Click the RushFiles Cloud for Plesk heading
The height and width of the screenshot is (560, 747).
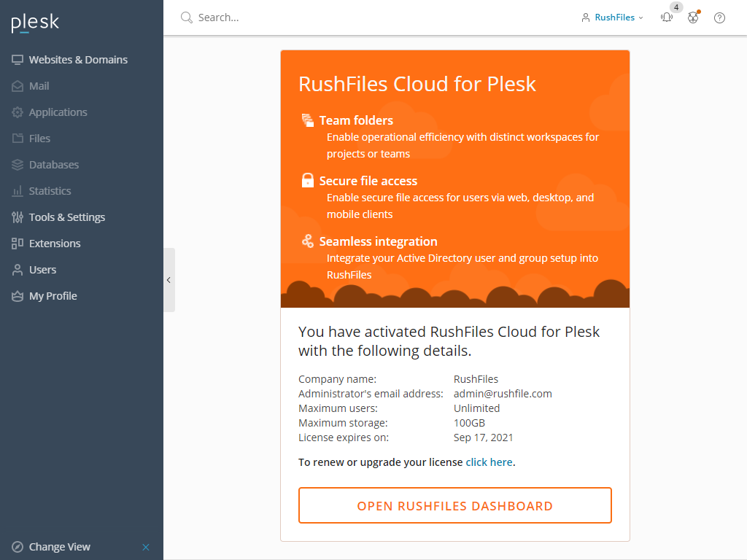pyautogui.click(x=417, y=84)
